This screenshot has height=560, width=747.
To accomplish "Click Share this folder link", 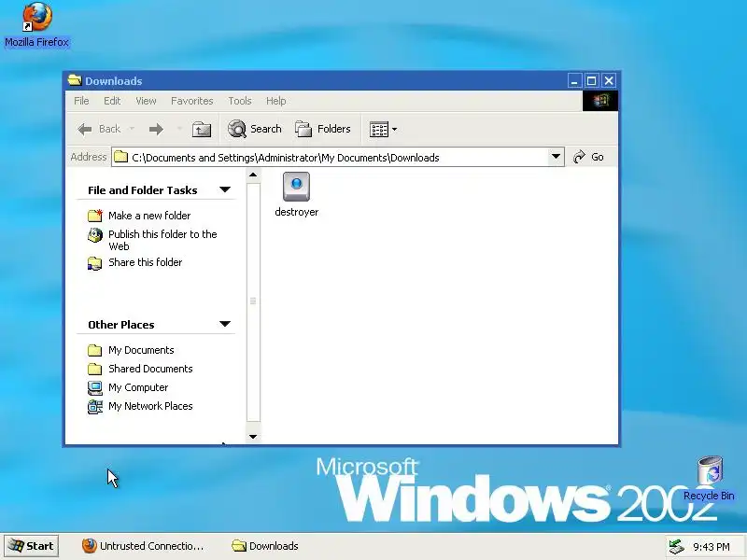I will (x=146, y=262).
